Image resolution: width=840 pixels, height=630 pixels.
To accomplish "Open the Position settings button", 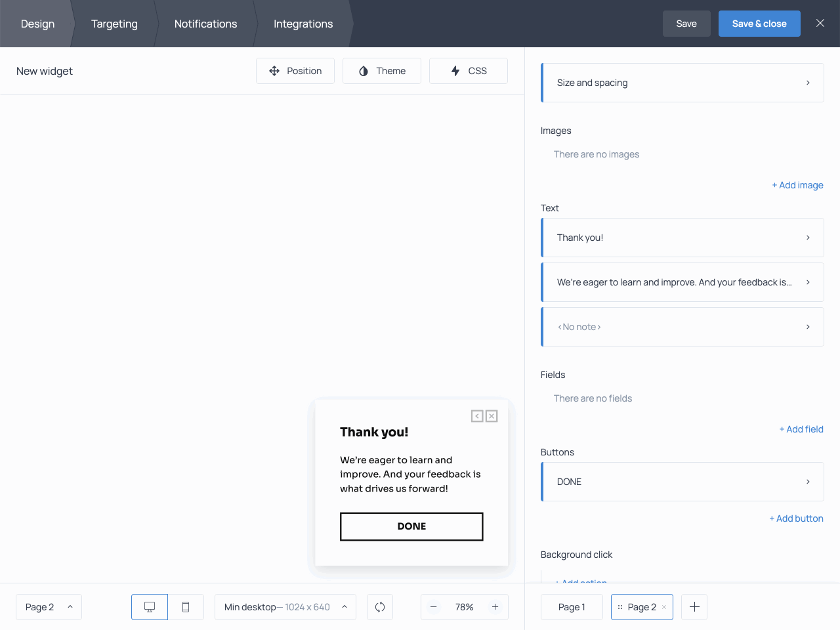I will 295,71.
